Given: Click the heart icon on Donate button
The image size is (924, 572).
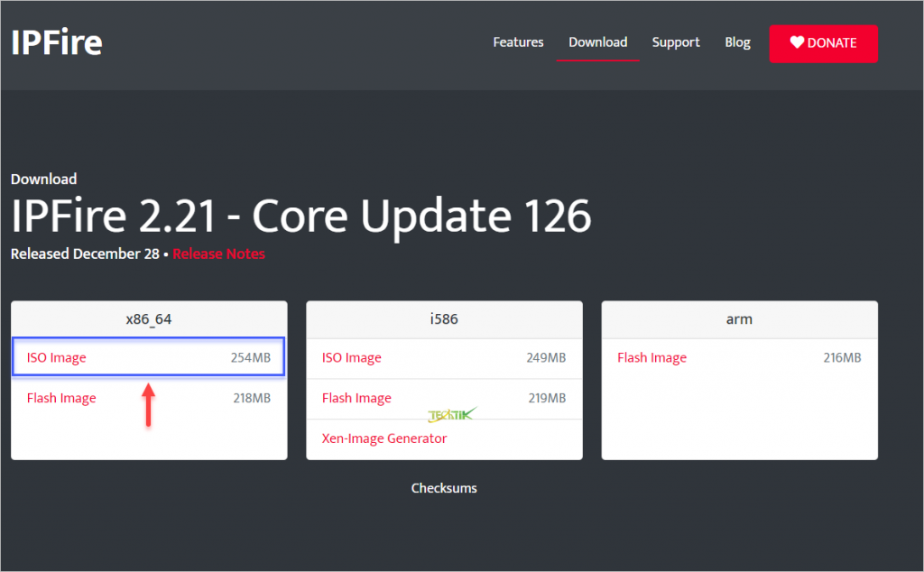Looking at the screenshot, I should coord(797,42).
